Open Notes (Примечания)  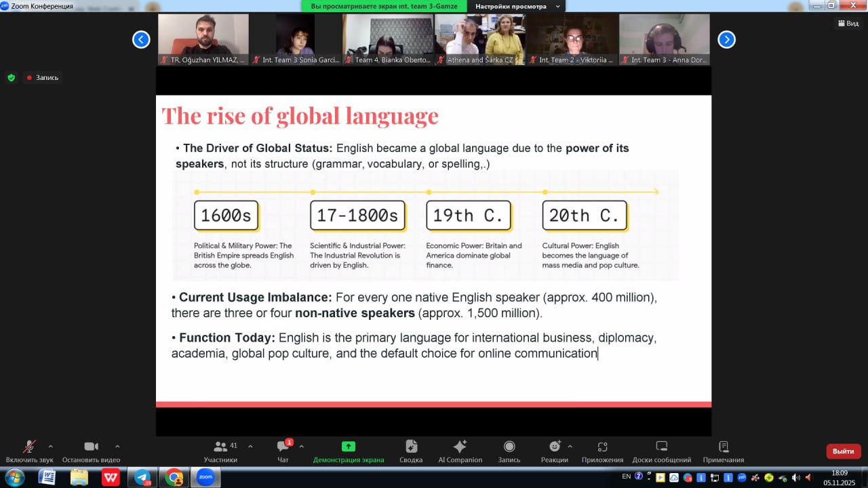coord(723,447)
